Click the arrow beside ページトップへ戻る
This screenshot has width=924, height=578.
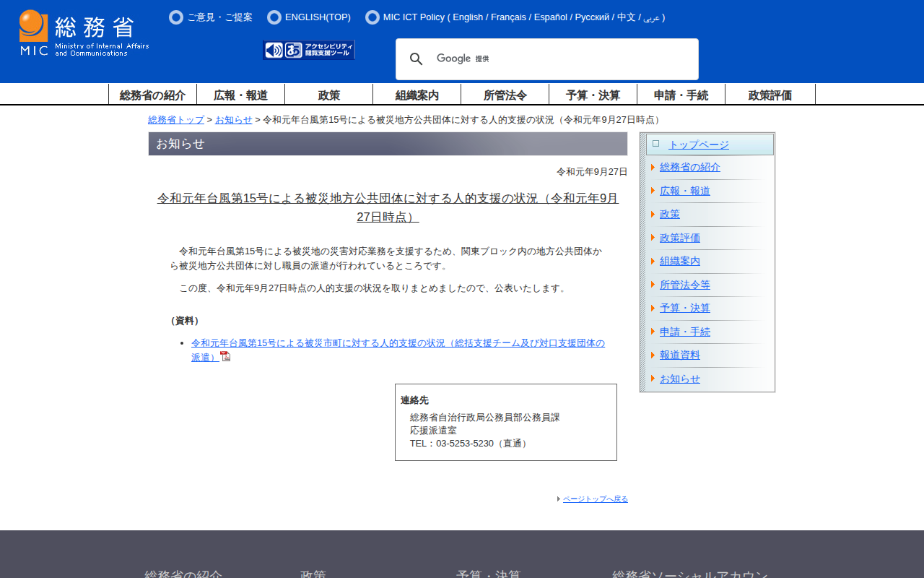559,499
